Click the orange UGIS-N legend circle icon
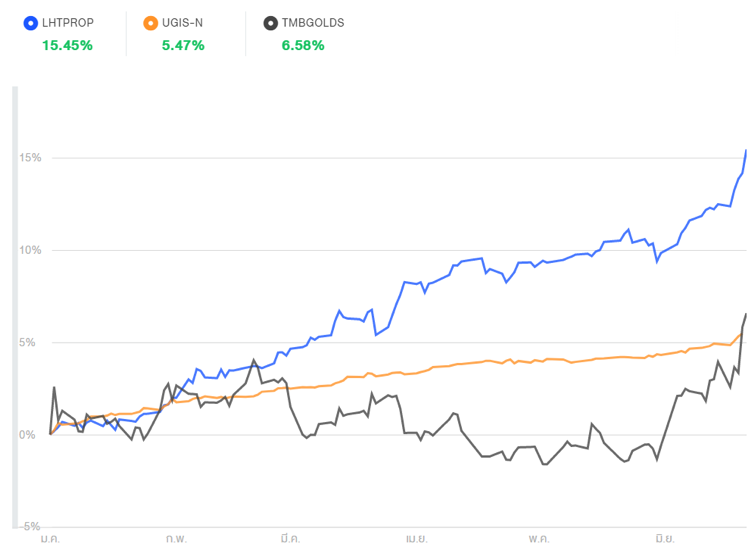Screen dimensions: 756x558 [150, 22]
